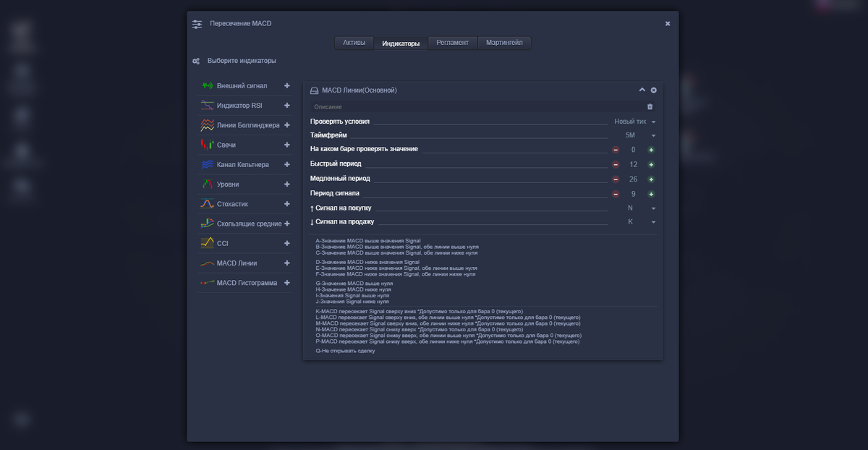Close the Пересечение MACD dialog
The image size is (868, 450).
coord(668,24)
